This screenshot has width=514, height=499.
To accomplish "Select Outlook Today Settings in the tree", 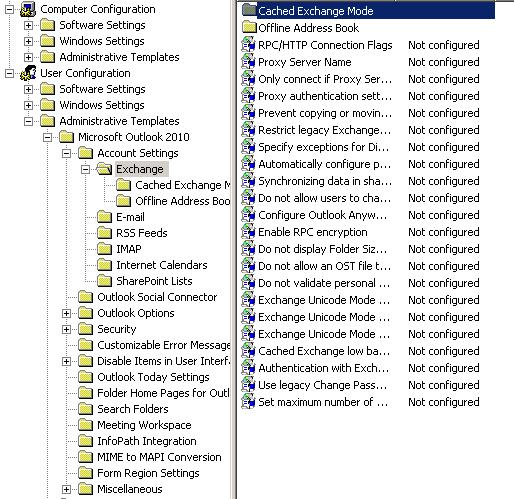I will click(x=153, y=377).
